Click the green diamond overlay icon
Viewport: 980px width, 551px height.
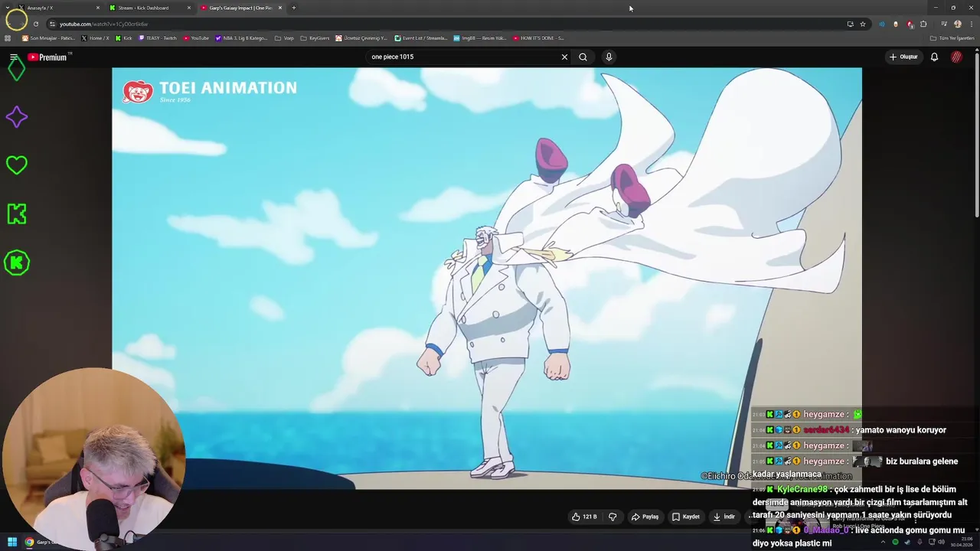(x=16, y=69)
